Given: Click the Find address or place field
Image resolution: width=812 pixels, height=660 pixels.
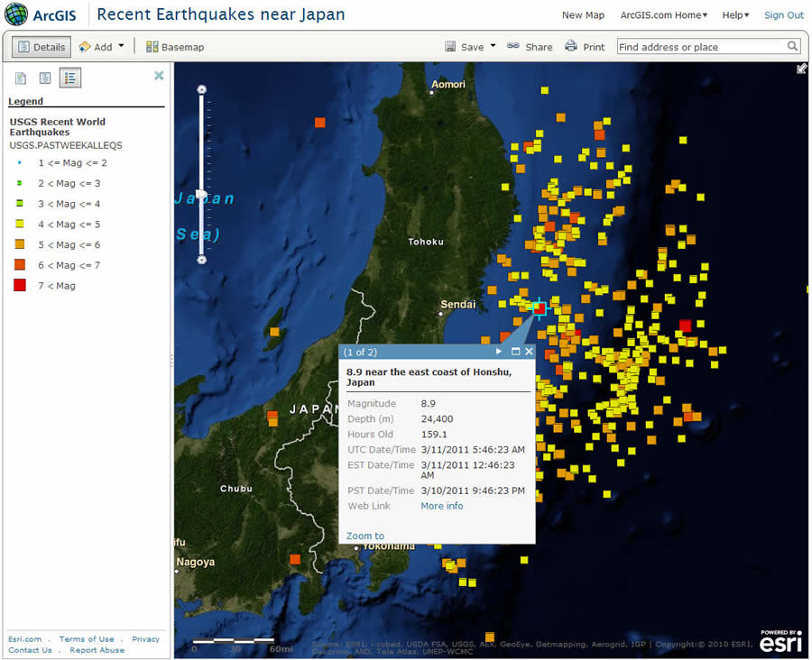Looking at the screenshot, I should (x=704, y=46).
